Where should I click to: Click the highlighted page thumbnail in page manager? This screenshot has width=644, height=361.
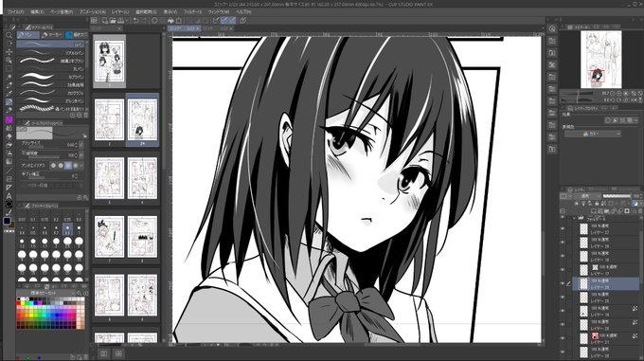(x=142, y=119)
